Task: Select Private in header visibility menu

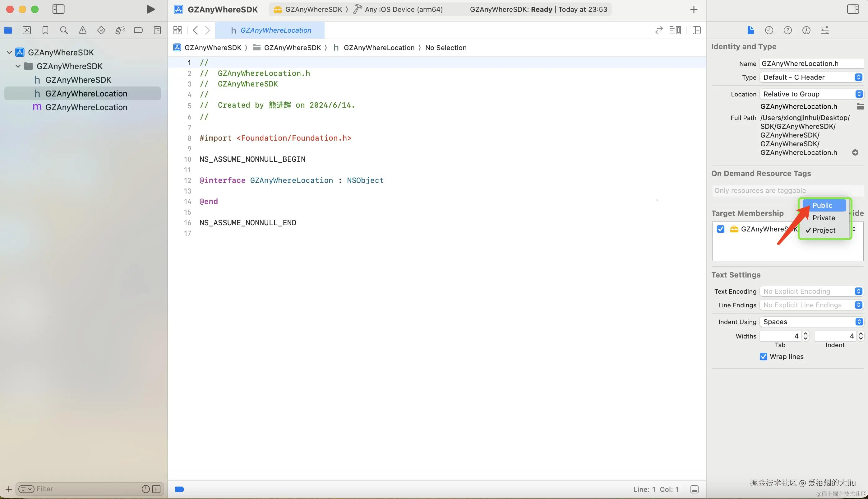Action: (824, 218)
